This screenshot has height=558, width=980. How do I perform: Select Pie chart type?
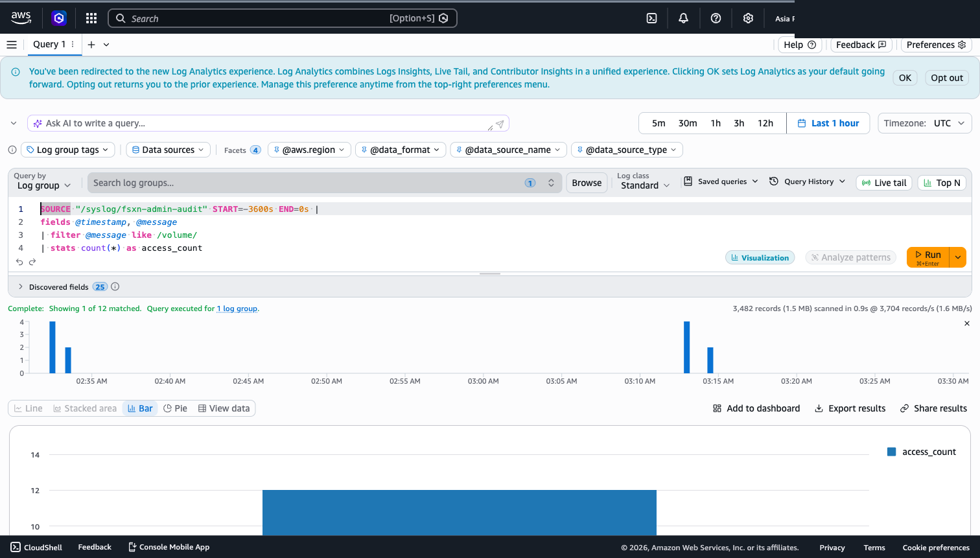176,408
